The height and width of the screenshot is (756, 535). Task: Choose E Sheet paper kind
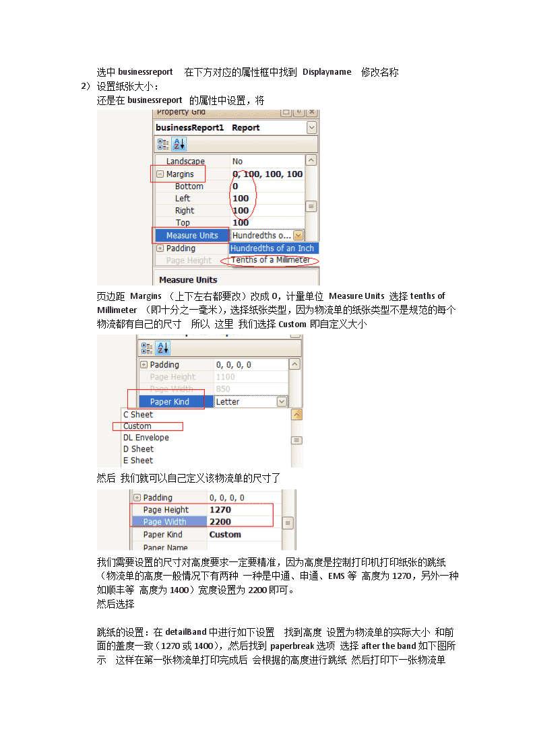(x=138, y=460)
